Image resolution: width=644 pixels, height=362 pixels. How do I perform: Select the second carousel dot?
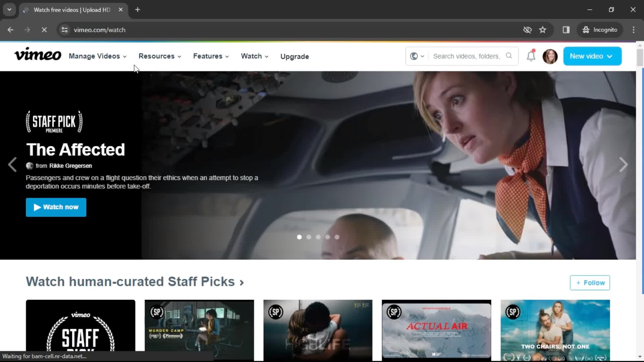click(x=309, y=237)
